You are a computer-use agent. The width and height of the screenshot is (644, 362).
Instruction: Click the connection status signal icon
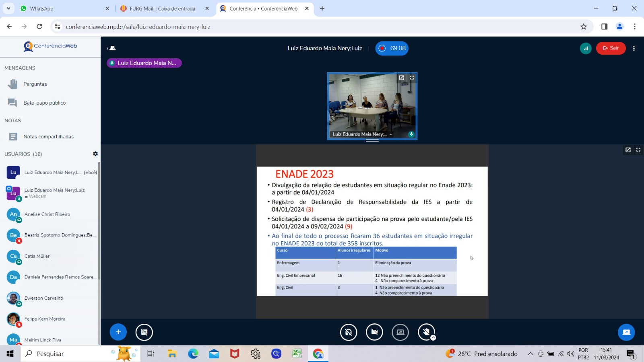tap(586, 48)
